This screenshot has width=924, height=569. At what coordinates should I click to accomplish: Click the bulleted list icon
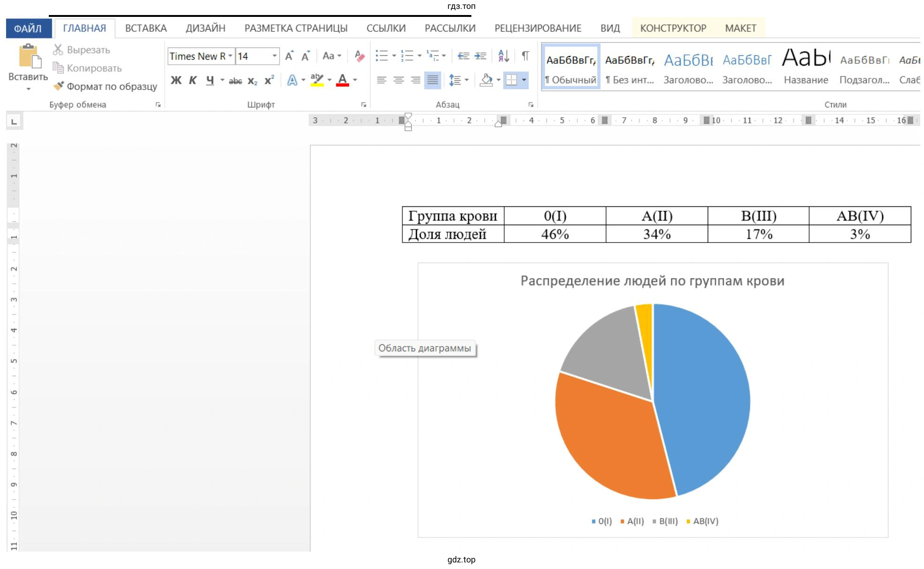click(382, 56)
